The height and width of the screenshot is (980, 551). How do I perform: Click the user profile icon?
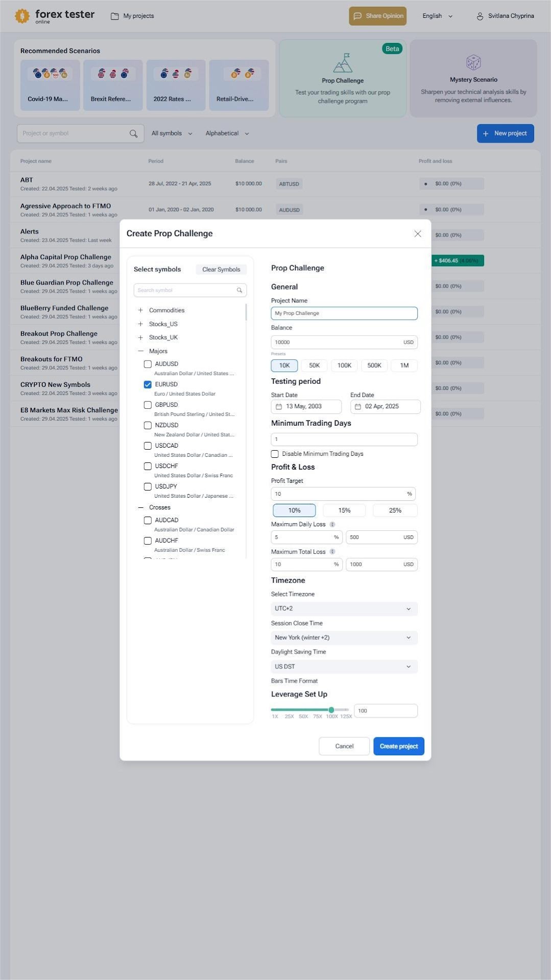click(480, 16)
